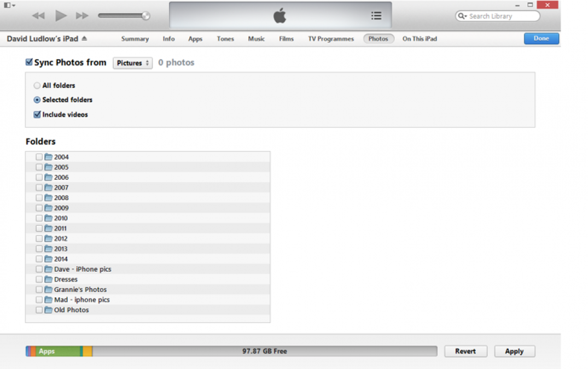Go to TV Programmes tab
Screen dimensions: 588x369
(331, 39)
